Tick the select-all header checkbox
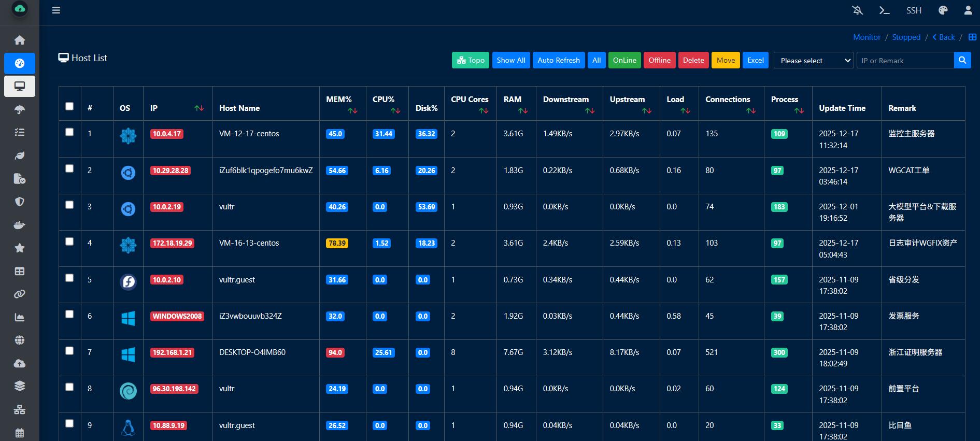980x441 pixels. point(69,106)
